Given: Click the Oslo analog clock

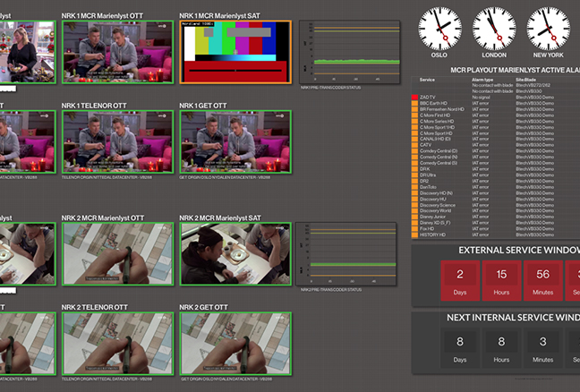Looking at the screenshot, I should click(x=439, y=29).
